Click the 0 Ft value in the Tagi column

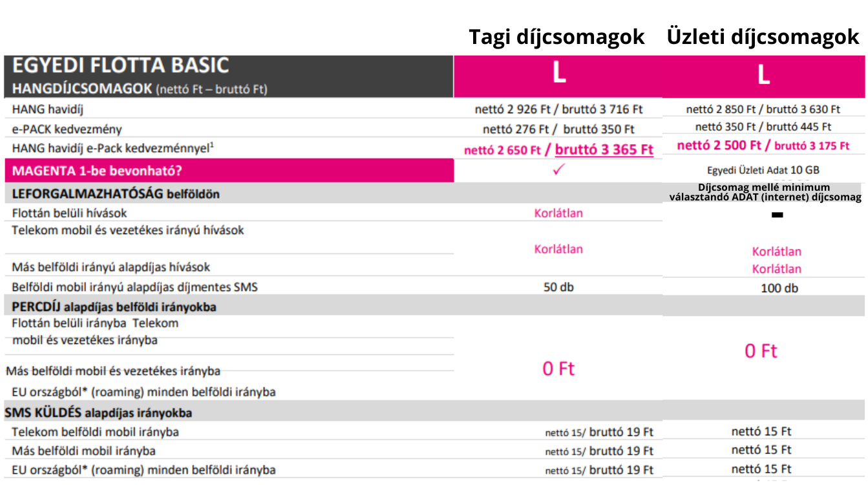[x=558, y=369]
